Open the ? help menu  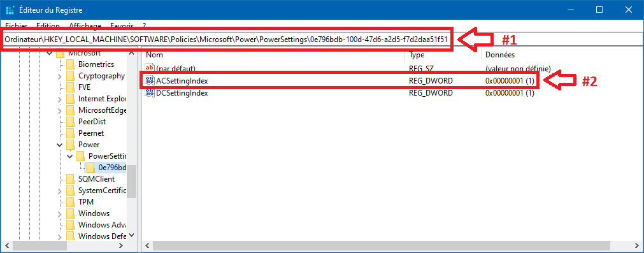click(x=144, y=25)
